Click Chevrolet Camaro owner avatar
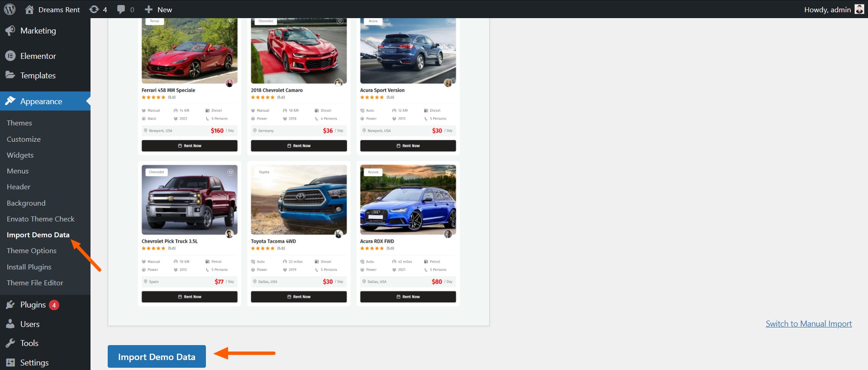Image resolution: width=868 pixels, height=370 pixels. pos(339,83)
